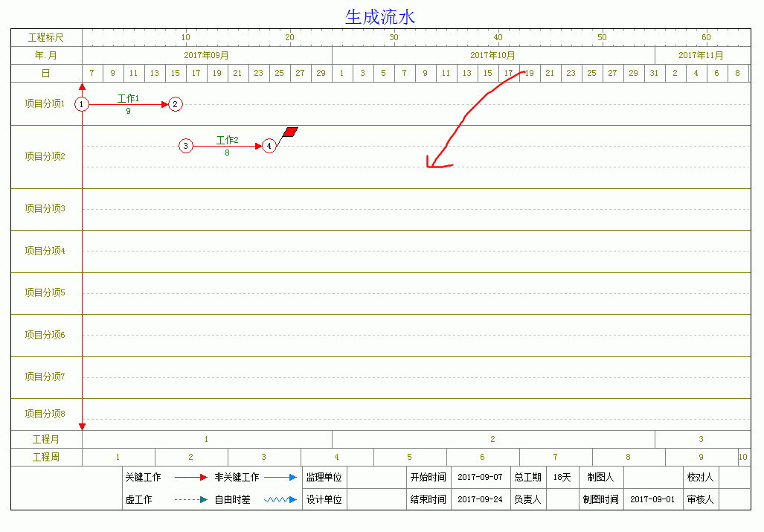Click the 2017年10月 month header
The image size is (764, 532).
tap(492, 55)
